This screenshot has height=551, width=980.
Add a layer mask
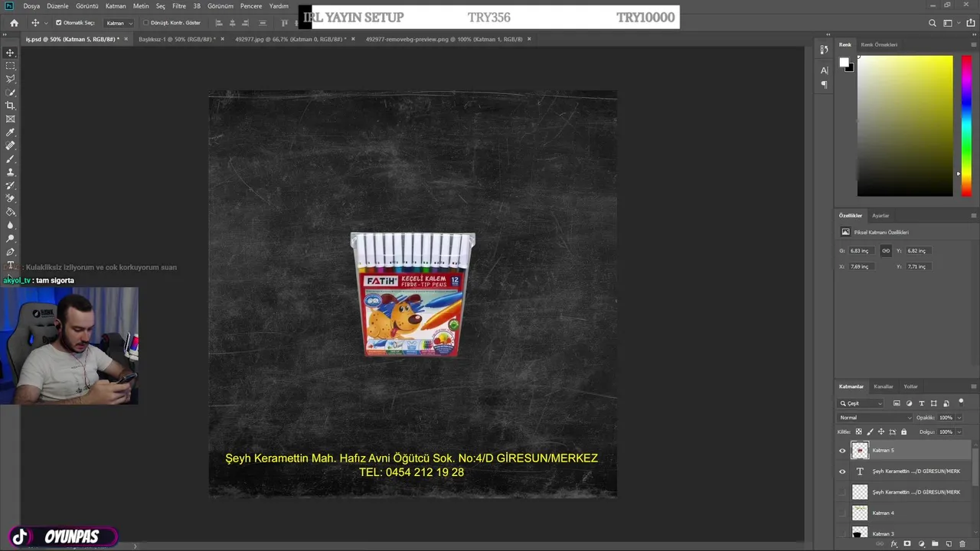pos(907,544)
